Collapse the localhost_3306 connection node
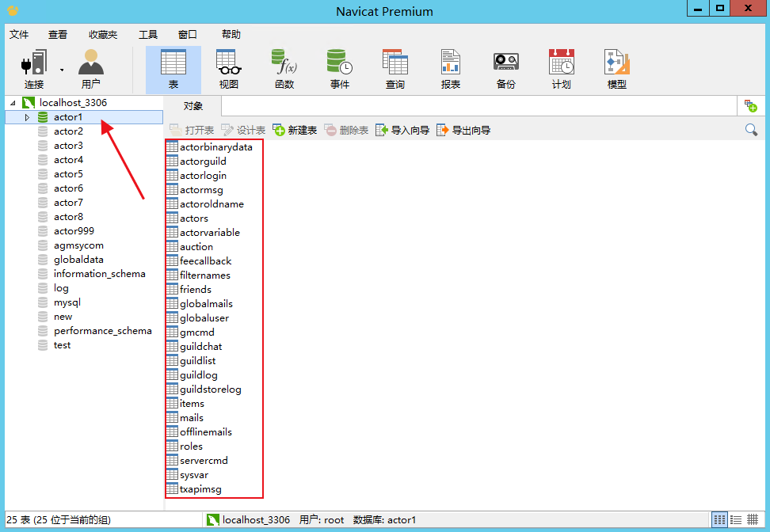This screenshot has height=532, width=770. pyautogui.click(x=13, y=103)
